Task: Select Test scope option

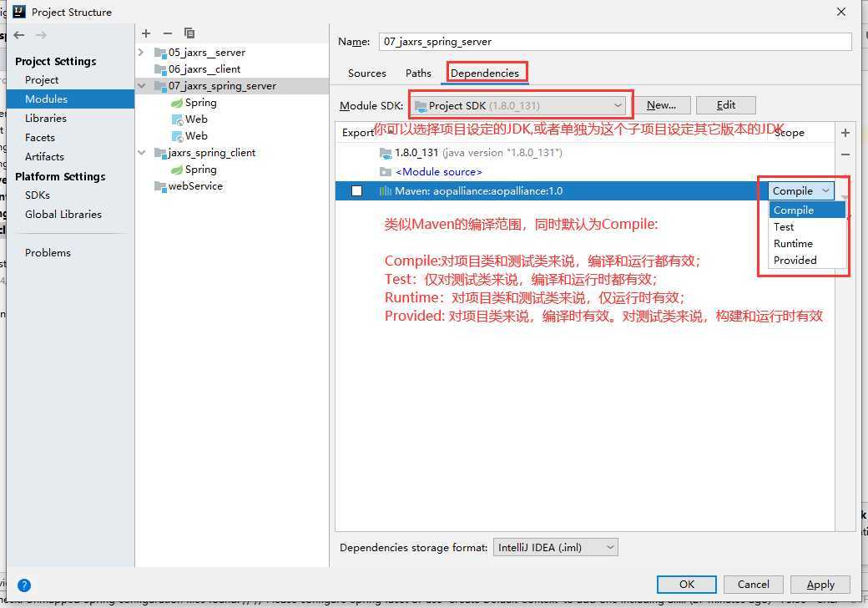Action: click(807, 227)
